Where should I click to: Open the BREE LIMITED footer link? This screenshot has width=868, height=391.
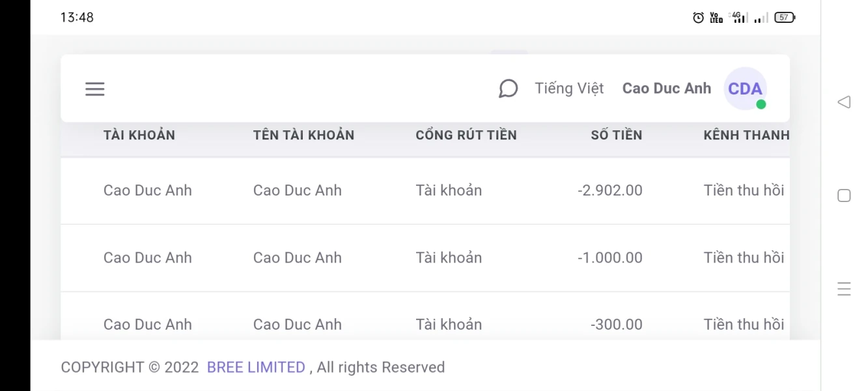[256, 368]
